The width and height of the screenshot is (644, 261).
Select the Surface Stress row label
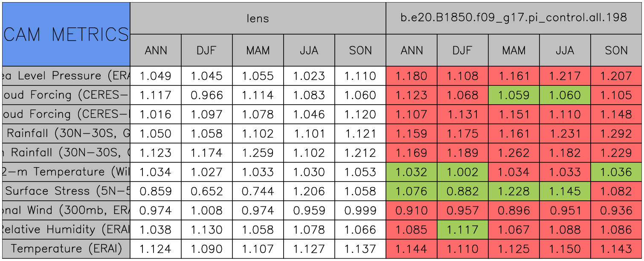pyautogui.click(x=66, y=191)
